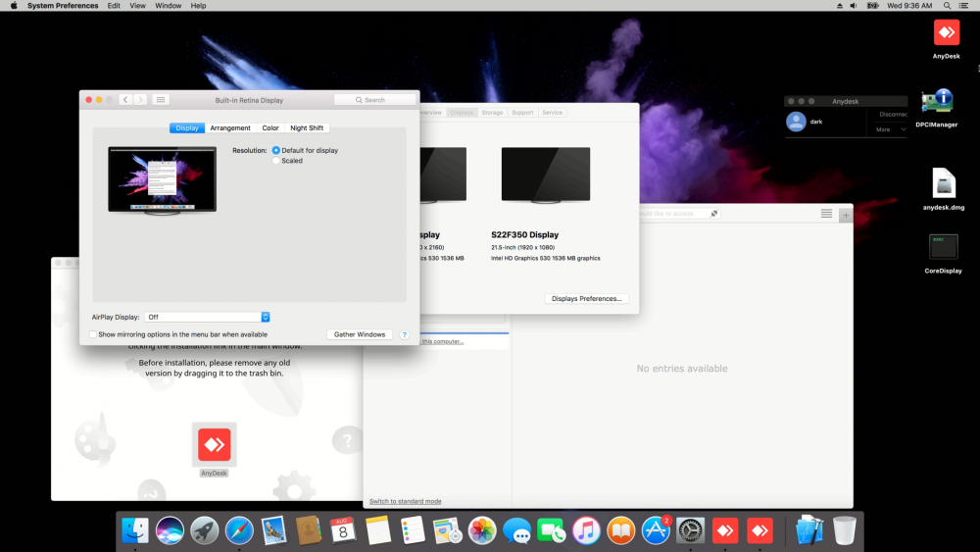Open iBooks icon in dock
This screenshot has width=980, height=552.
tap(620, 530)
